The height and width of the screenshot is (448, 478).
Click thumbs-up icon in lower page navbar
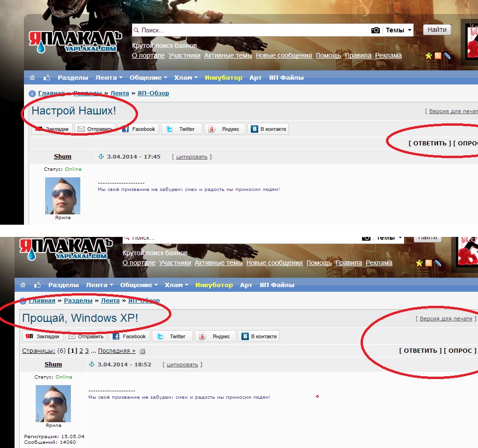37,285
